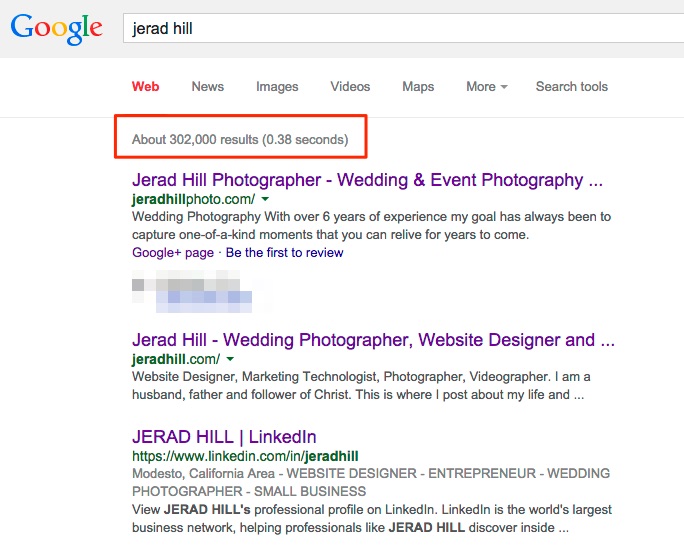The height and width of the screenshot is (545, 684).
Task: Click the Website Designer, Marketing Technologist snippet
Action: pos(361,386)
